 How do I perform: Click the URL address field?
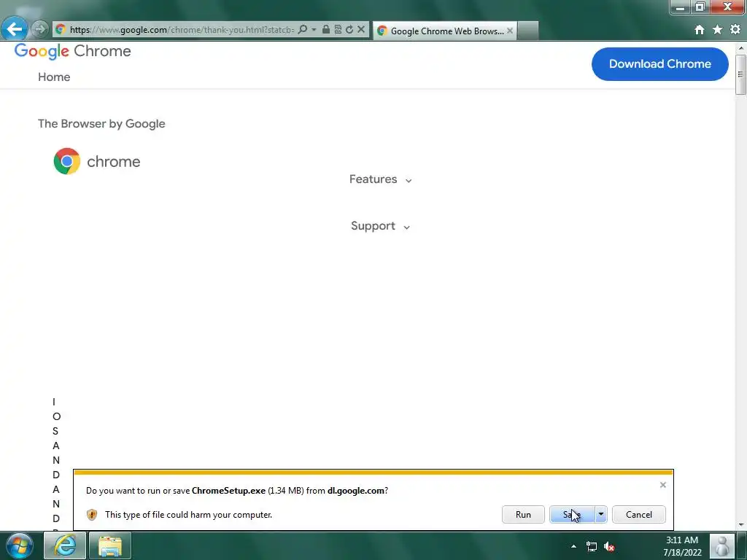182,30
